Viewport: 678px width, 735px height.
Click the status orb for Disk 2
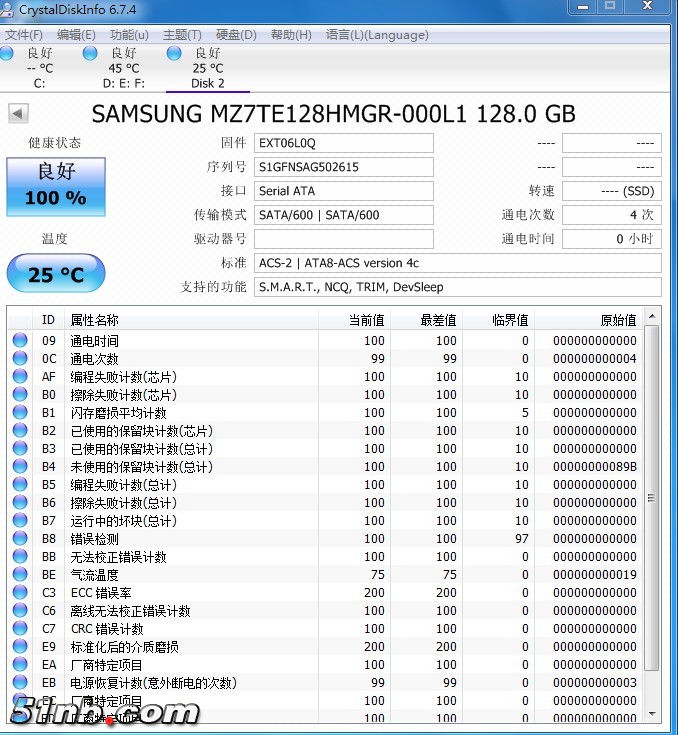175,53
